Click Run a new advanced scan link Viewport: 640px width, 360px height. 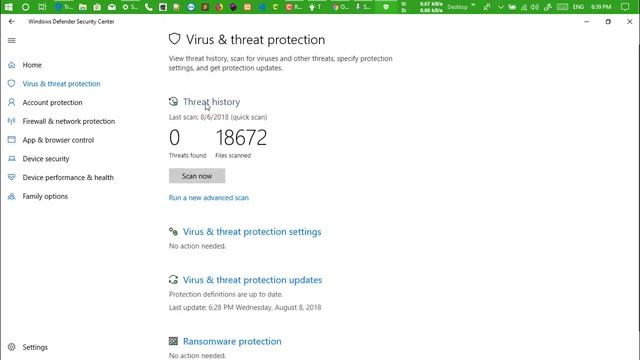coord(209,198)
